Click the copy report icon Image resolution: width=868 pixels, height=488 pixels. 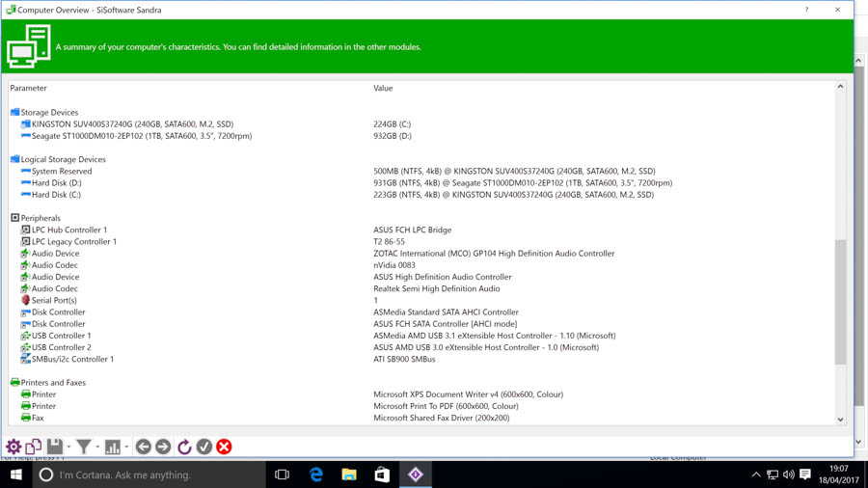(33, 447)
